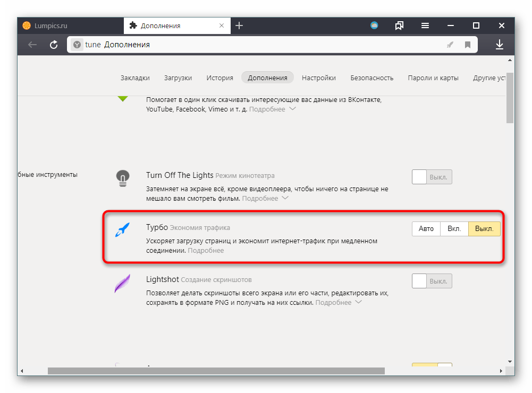
Task: Open downloads via download arrow icon
Action: coord(499,45)
